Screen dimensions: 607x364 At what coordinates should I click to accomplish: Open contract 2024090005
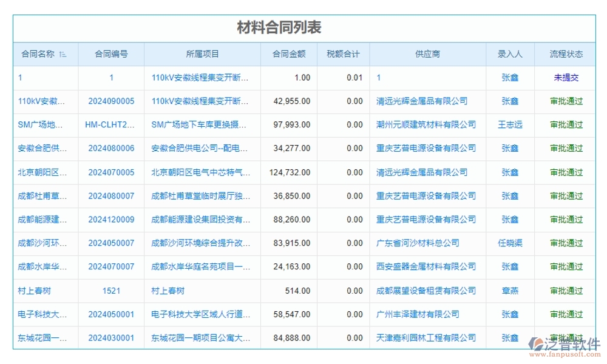(110, 101)
